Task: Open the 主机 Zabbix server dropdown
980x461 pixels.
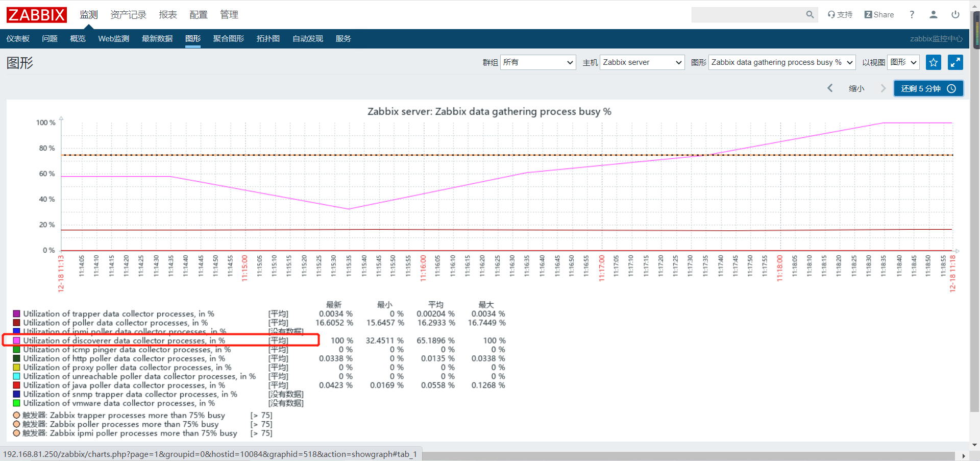Action: coord(642,62)
